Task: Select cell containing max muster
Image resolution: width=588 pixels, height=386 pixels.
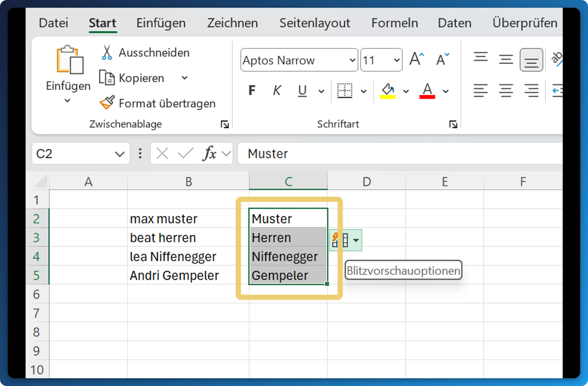Action: (188, 218)
